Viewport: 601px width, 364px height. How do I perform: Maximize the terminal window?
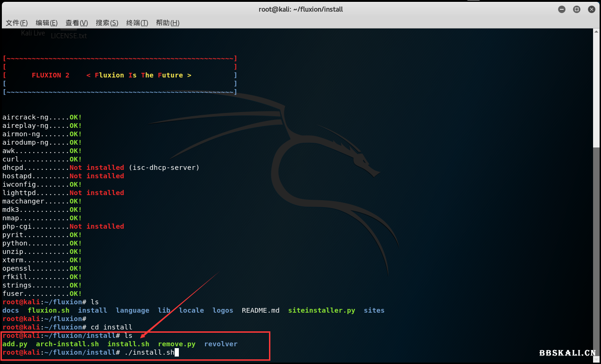[577, 9]
